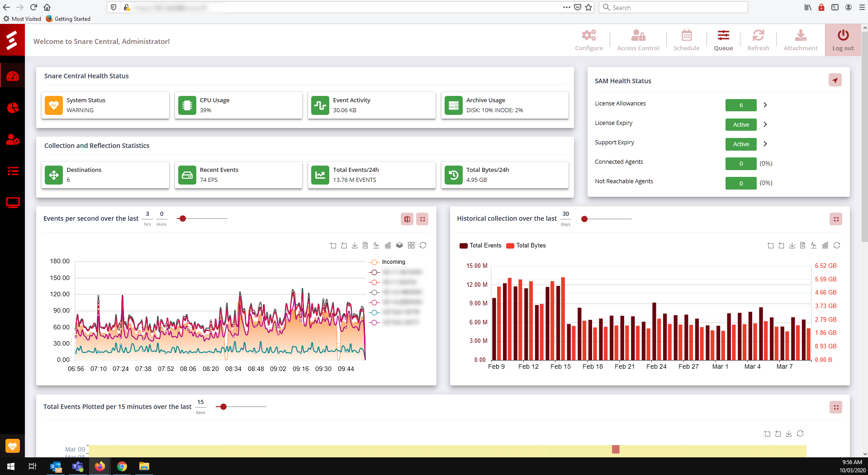This screenshot has width=868, height=475.
Task: Restore the historical collection chart
Action: click(x=837, y=245)
